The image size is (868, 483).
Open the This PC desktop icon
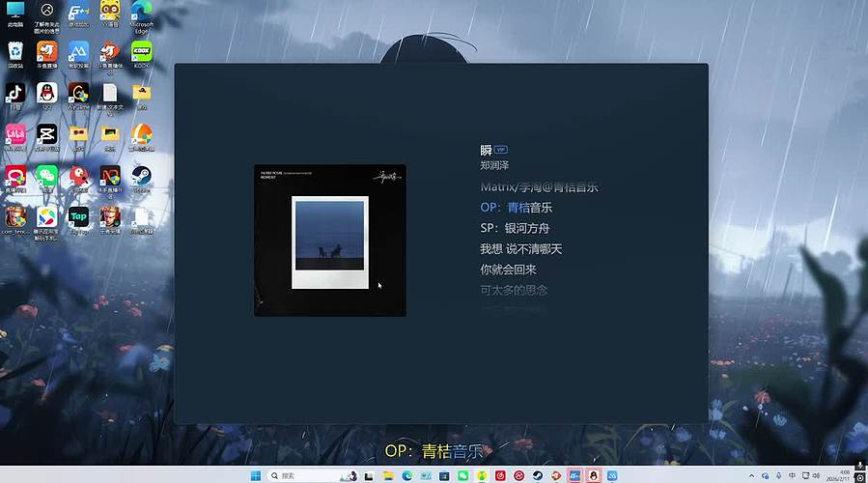[x=15, y=14]
